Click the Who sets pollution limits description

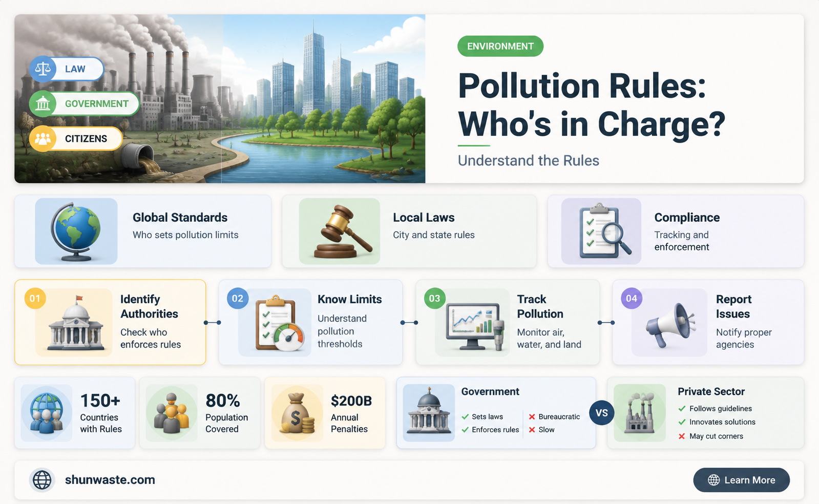[185, 235]
